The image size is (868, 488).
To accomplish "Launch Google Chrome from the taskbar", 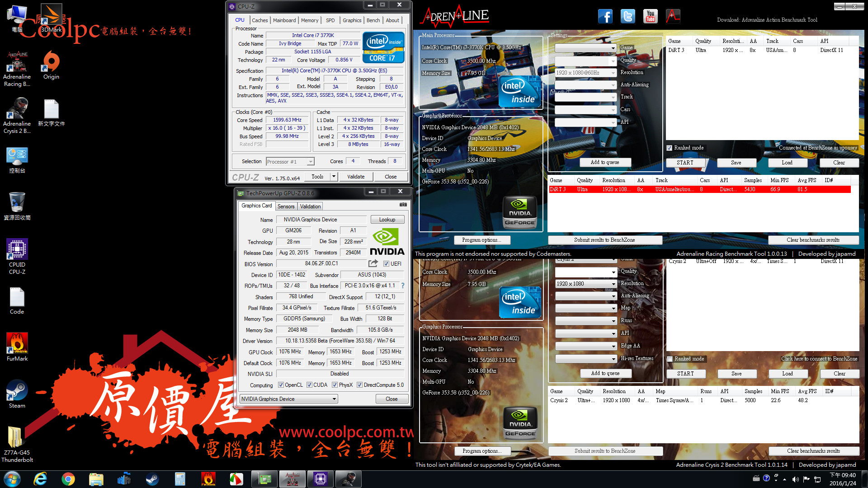I will pos(68,479).
